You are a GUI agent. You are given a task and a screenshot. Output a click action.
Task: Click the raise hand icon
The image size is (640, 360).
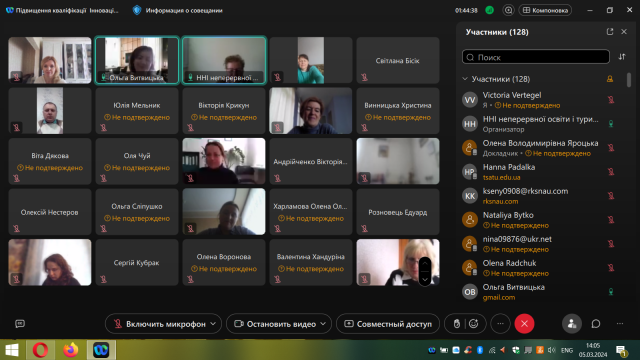coord(457,324)
